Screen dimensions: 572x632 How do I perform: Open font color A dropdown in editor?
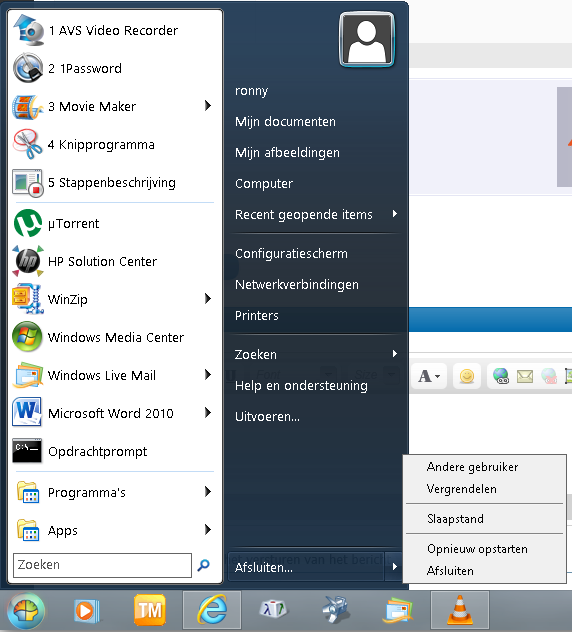429,376
